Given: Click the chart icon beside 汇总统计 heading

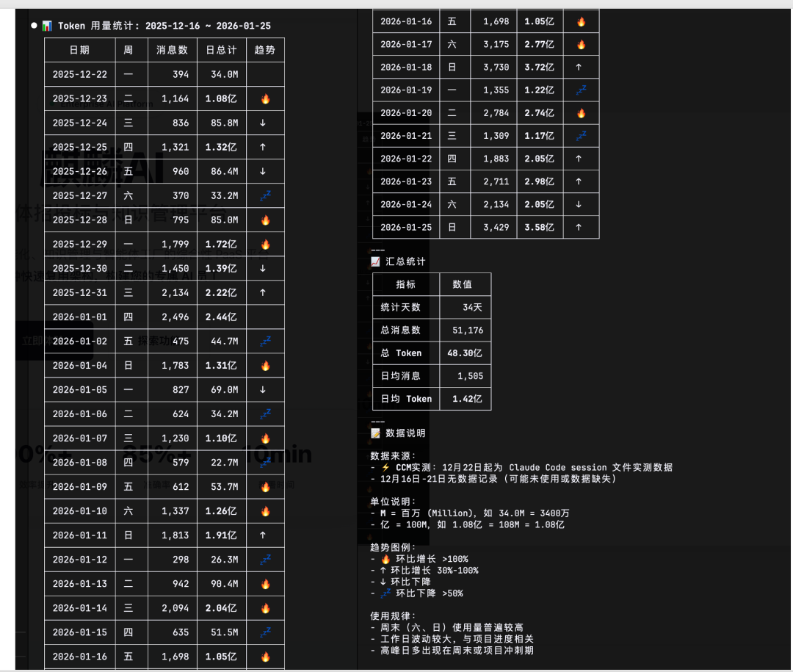Looking at the screenshot, I should click(375, 261).
